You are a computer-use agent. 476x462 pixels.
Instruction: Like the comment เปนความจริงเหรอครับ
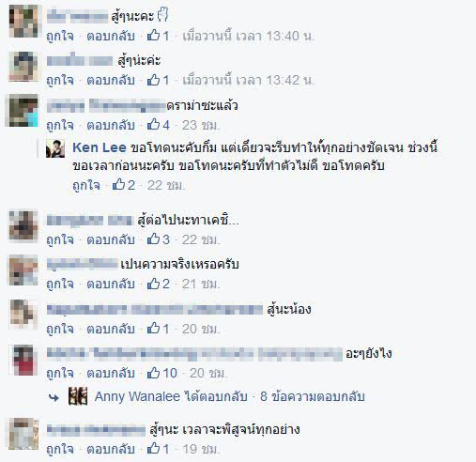pos(60,284)
